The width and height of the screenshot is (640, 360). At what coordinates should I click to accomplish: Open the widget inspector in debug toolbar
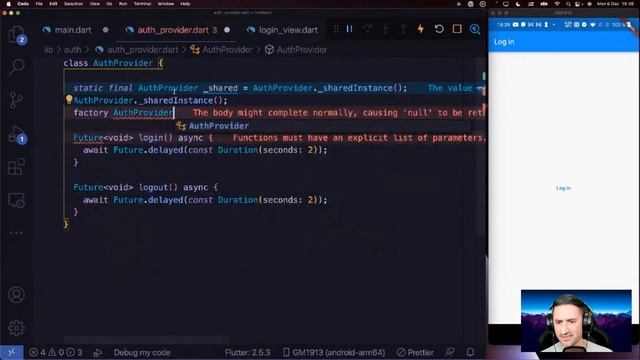(x=475, y=29)
